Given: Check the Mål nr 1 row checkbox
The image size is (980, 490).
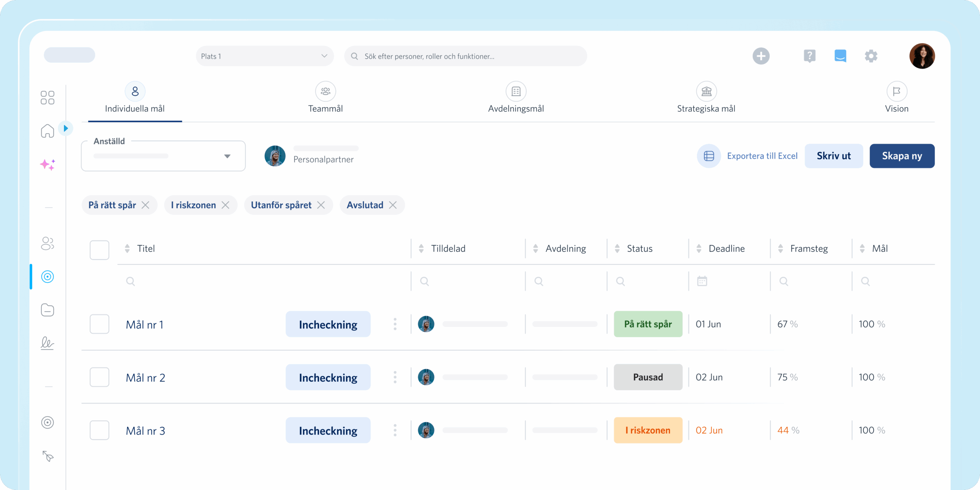Looking at the screenshot, I should pos(100,324).
